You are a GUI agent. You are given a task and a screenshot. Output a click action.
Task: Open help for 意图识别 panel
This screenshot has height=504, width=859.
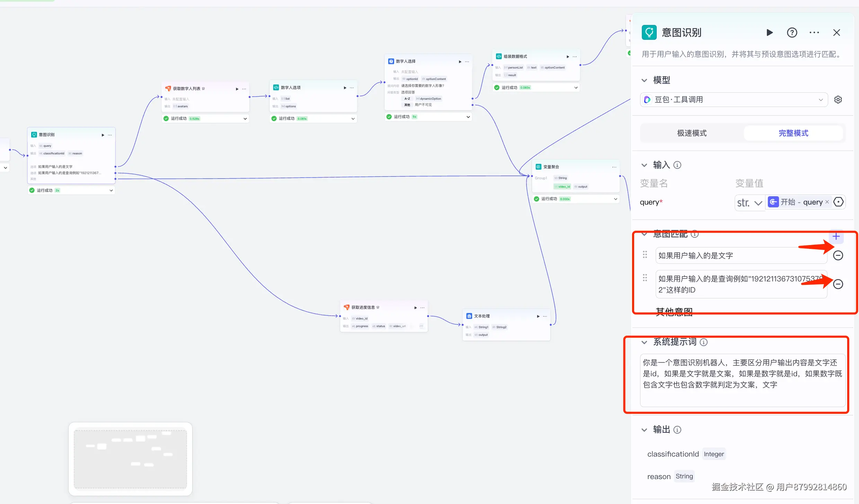[792, 33]
